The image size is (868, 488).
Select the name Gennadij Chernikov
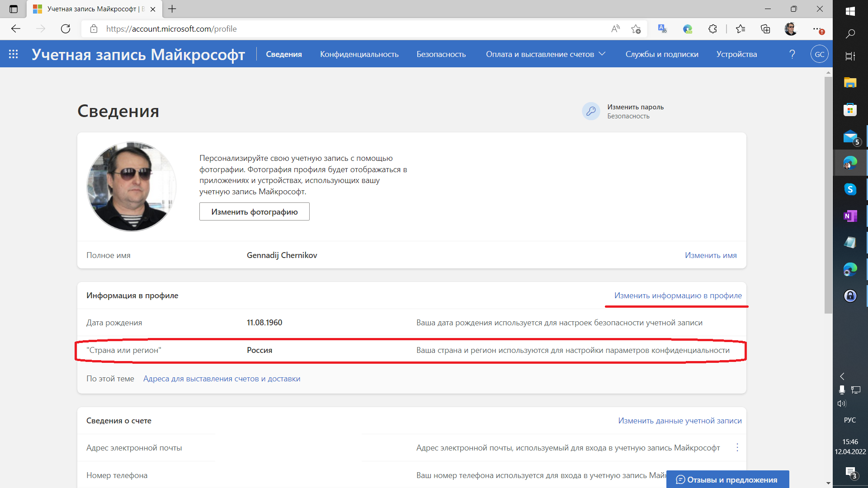coord(282,255)
